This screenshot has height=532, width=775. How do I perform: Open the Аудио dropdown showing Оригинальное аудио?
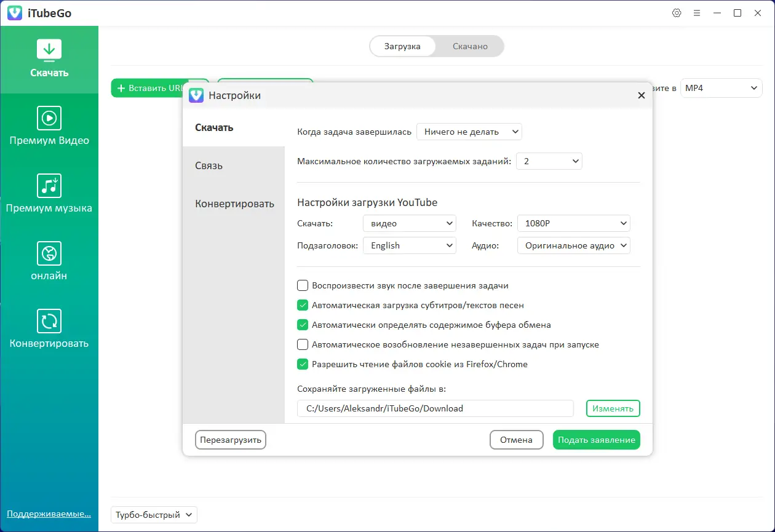574,245
